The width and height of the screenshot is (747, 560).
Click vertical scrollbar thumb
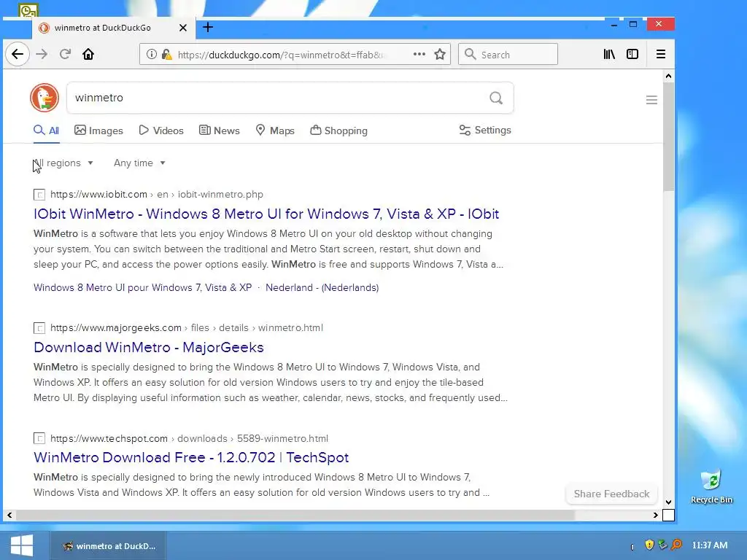tap(668, 136)
